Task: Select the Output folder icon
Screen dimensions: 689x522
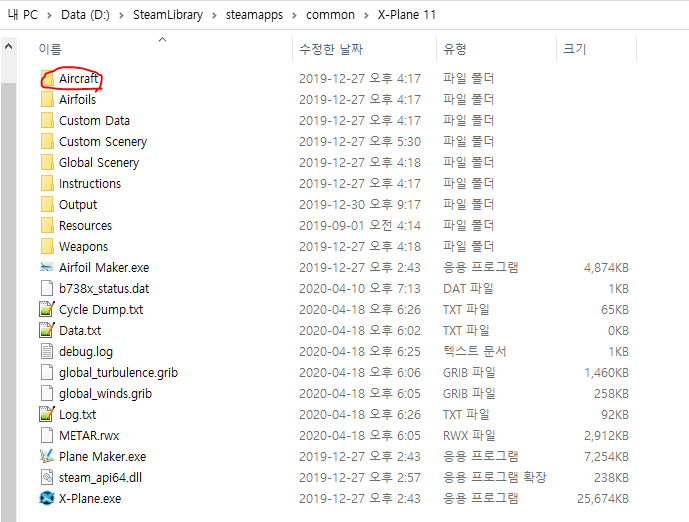Action: (47, 205)
